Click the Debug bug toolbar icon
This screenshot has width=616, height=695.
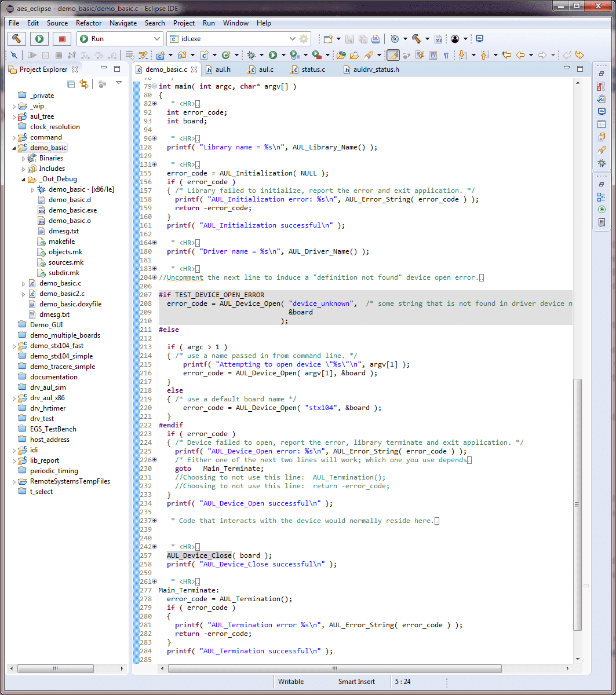251,55
